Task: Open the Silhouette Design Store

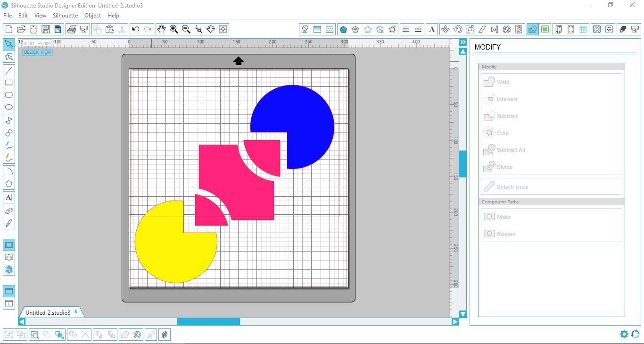Action: 8,269
